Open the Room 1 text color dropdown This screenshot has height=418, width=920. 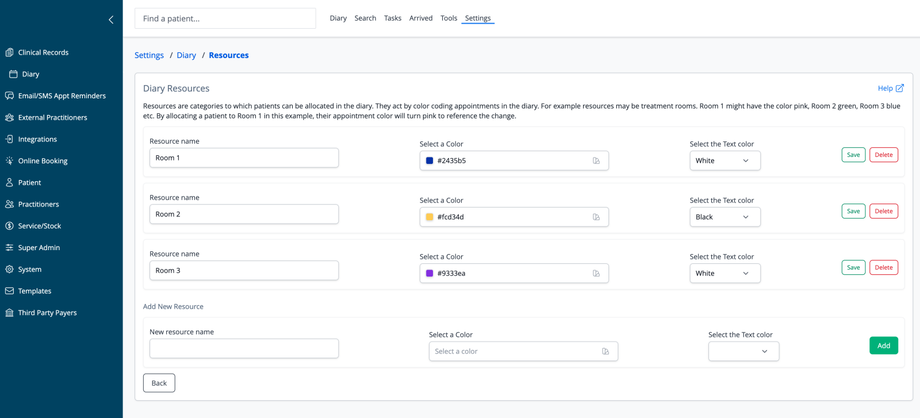[725, 160]
